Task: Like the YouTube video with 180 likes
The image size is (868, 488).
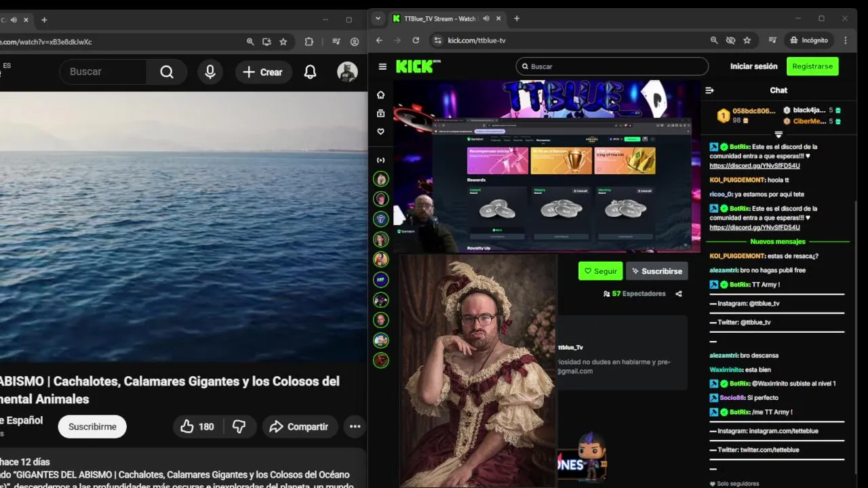Action: [197, 426]
